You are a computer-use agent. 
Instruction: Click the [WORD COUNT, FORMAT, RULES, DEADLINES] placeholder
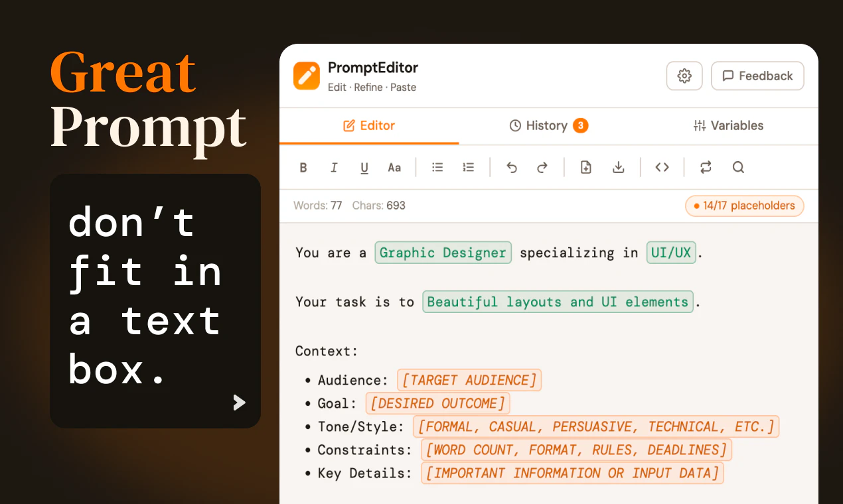pos(576,450)
